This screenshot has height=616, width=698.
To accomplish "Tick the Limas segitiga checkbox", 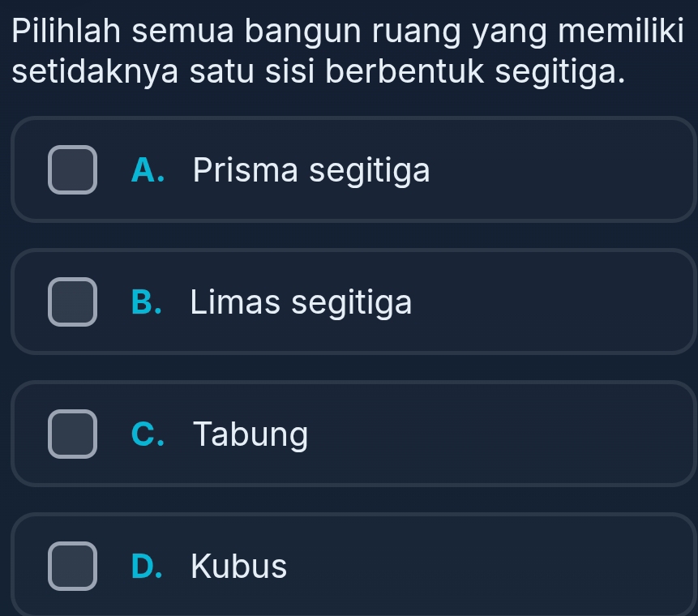I will (72, 302).
